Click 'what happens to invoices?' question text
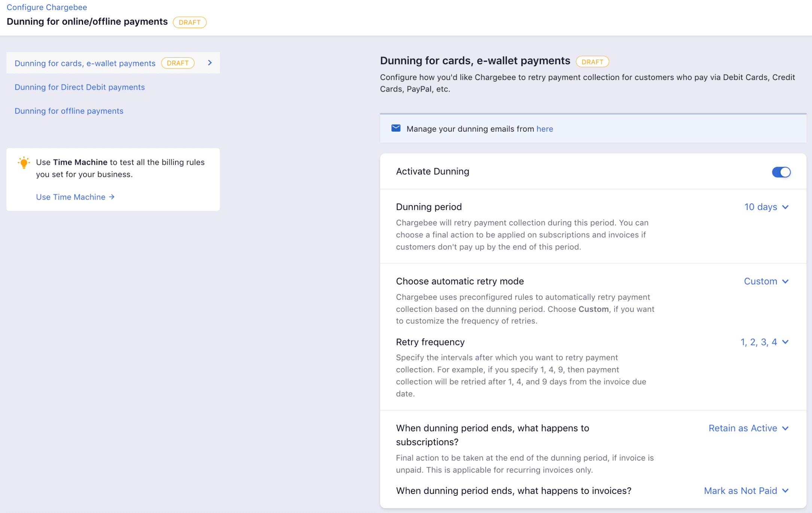Image resolution: width=812 pixels, height=513 pixels. pyautogui.click(x=514, y=491)
